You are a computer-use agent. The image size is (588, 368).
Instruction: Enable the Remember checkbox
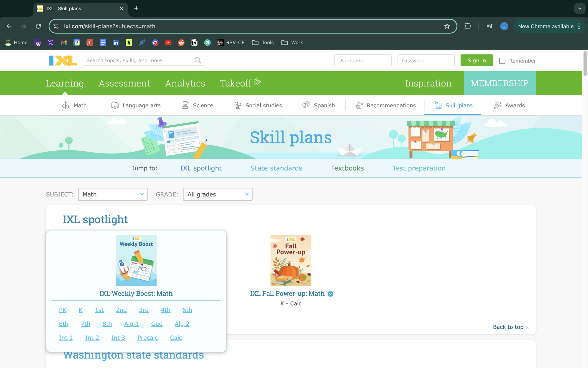coord(502,61)
